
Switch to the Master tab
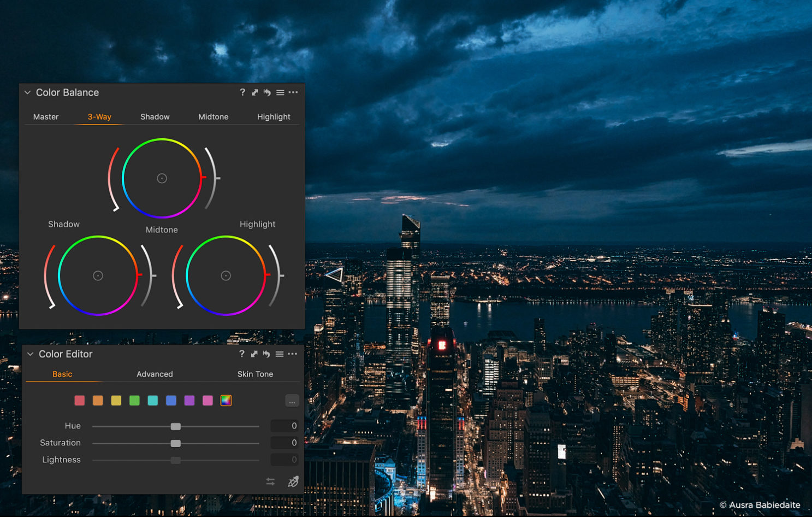tap(46, 116)
